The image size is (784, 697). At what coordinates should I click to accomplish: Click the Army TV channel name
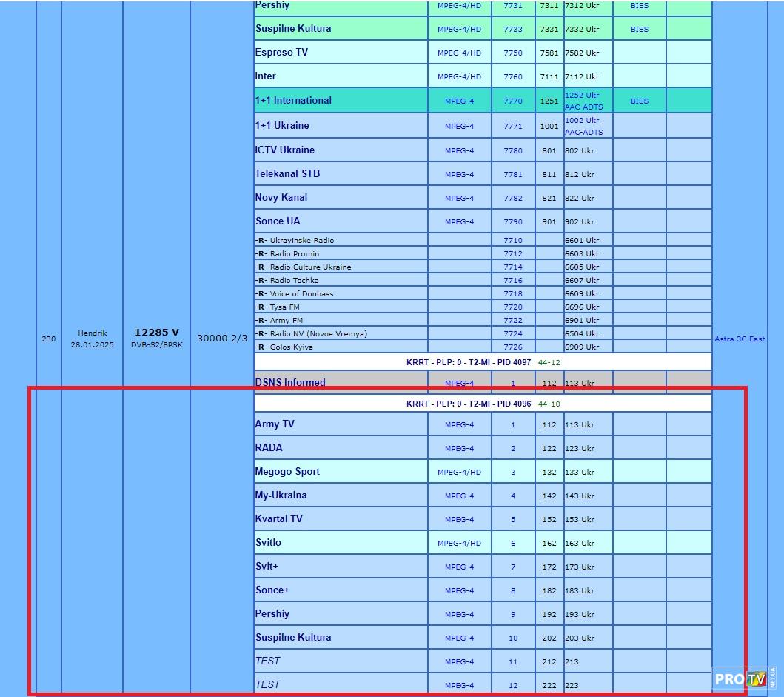pos(275,424)
